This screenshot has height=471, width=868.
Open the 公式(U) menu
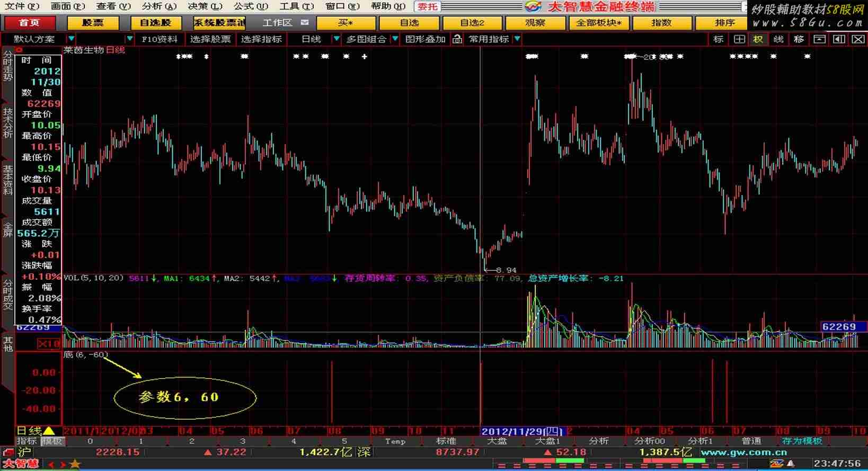(x=251, y=6)
